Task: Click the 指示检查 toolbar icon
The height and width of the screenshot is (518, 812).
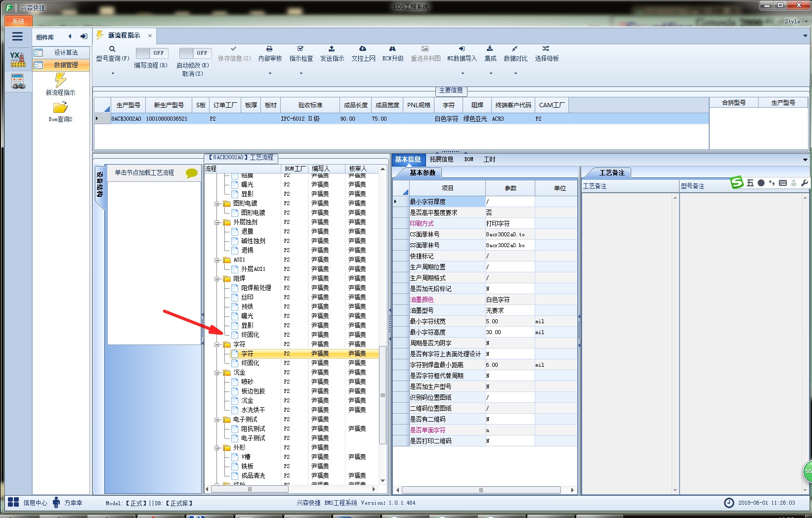Action: pos(300,49)
